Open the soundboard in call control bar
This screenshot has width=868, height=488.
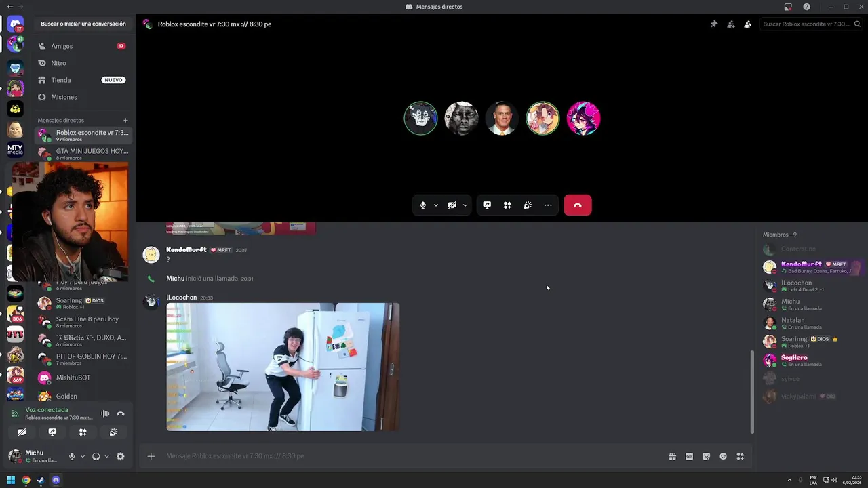[528, 205]
